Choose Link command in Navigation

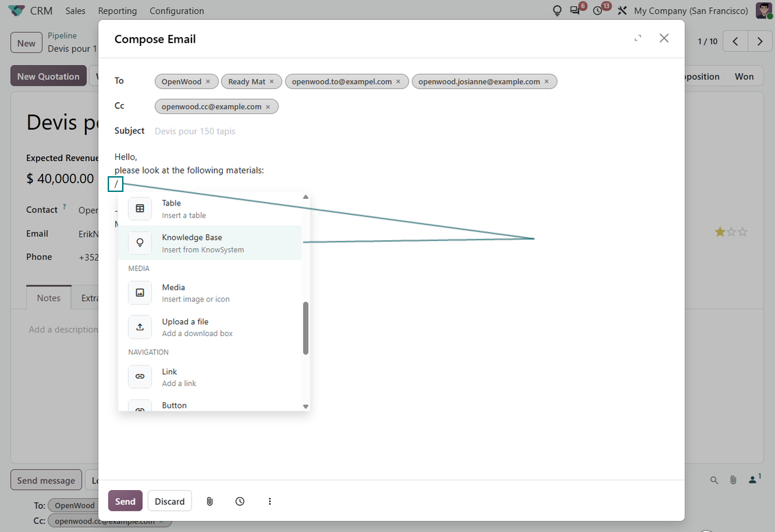click(210, 377)
